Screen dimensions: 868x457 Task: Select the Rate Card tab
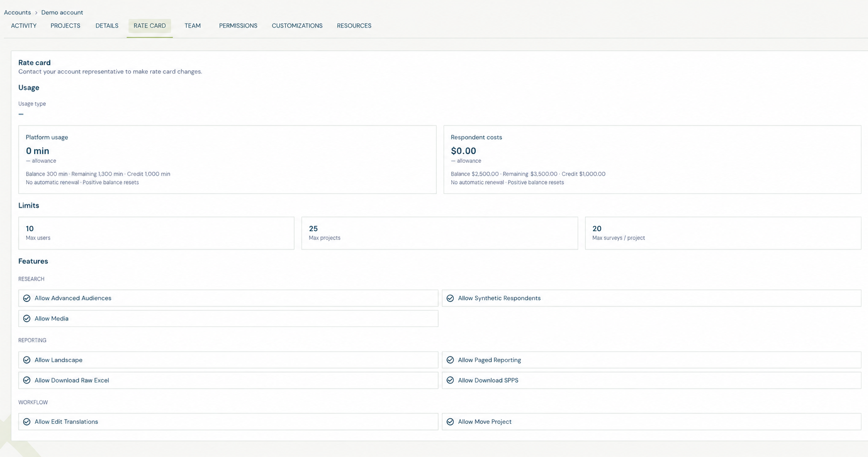click(x=150, y=26)
